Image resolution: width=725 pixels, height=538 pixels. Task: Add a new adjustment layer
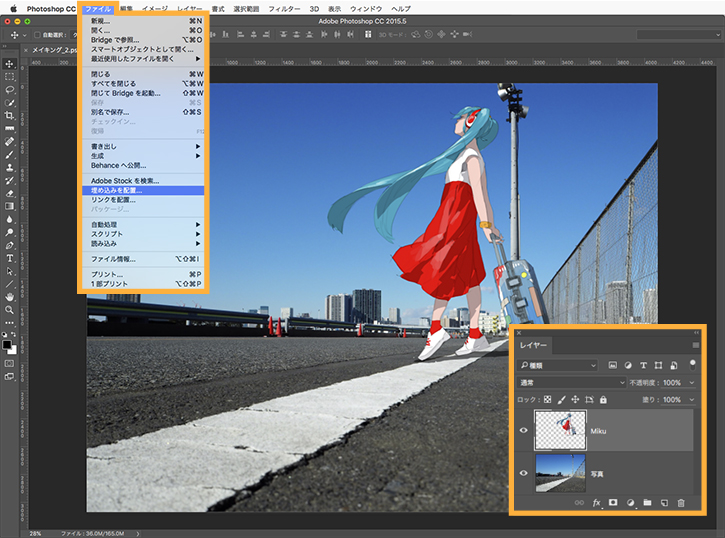[630, 503]
